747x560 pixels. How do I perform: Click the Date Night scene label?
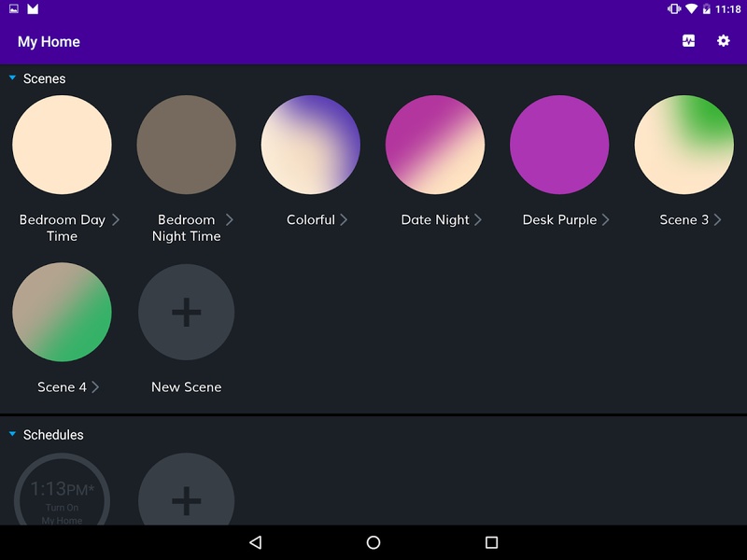tap(435, 219)
